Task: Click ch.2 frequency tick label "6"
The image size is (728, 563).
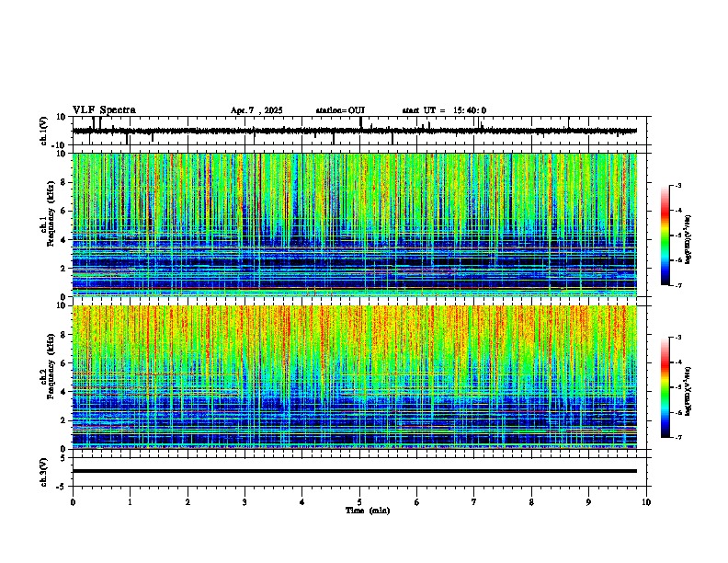Action: [x=63, y=363]
